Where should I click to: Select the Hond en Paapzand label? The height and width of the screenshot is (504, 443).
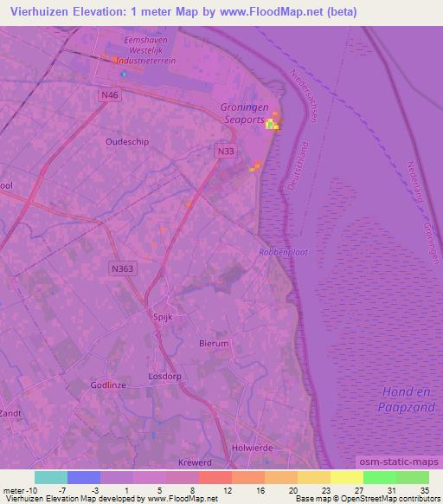pyautogui.click(x=407, y=399)
